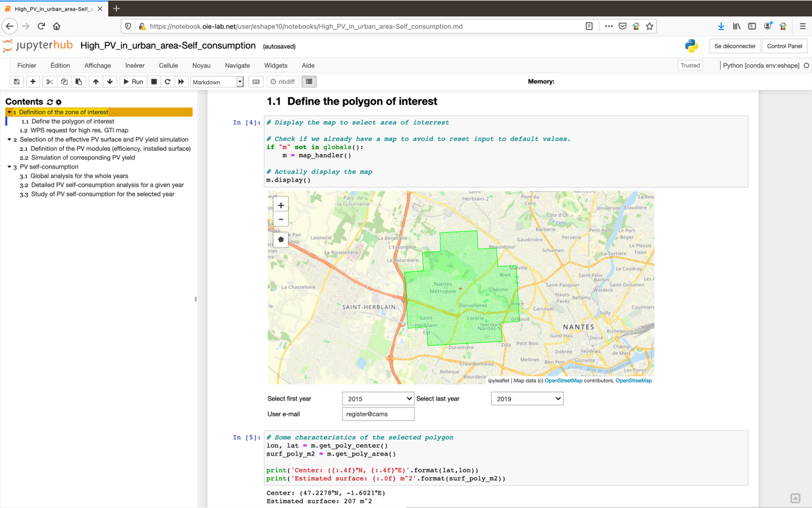
Task: Insert a new cell with the plus icon
Action: click(32, 81)
